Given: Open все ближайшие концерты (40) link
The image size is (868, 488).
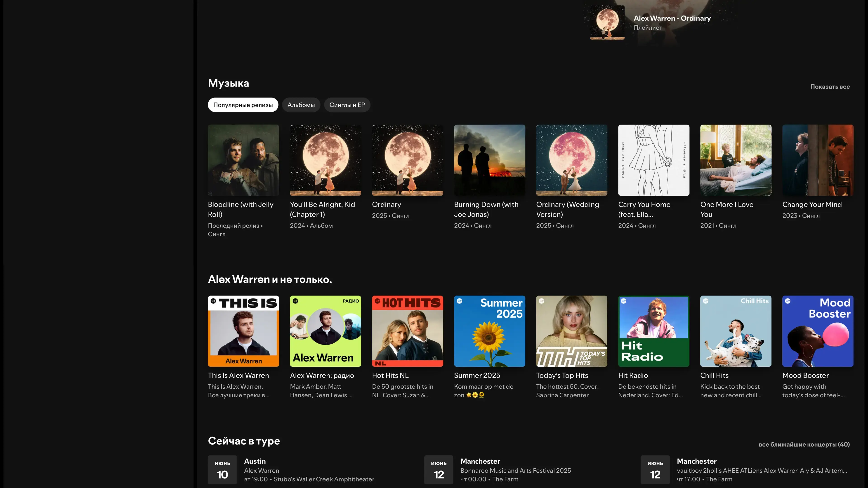Looking at the screenshot, I should coord(804,444).
